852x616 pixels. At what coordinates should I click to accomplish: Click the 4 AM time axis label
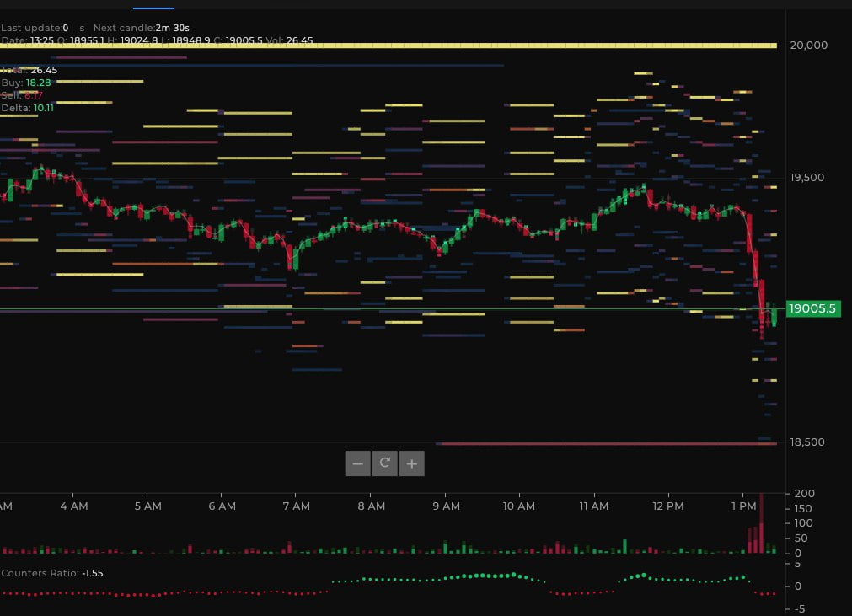74,506
